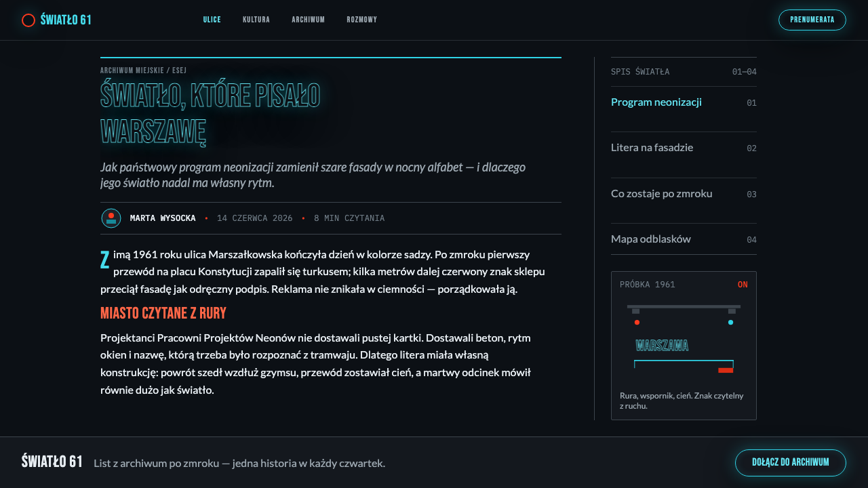Toggle the ON switch in Próbka 1961
868x488 pixels.
(743, 285)
